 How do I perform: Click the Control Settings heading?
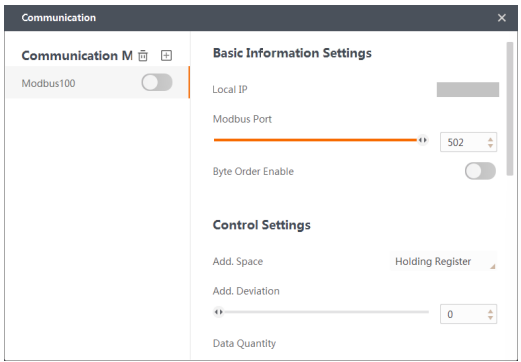(262, 225)
